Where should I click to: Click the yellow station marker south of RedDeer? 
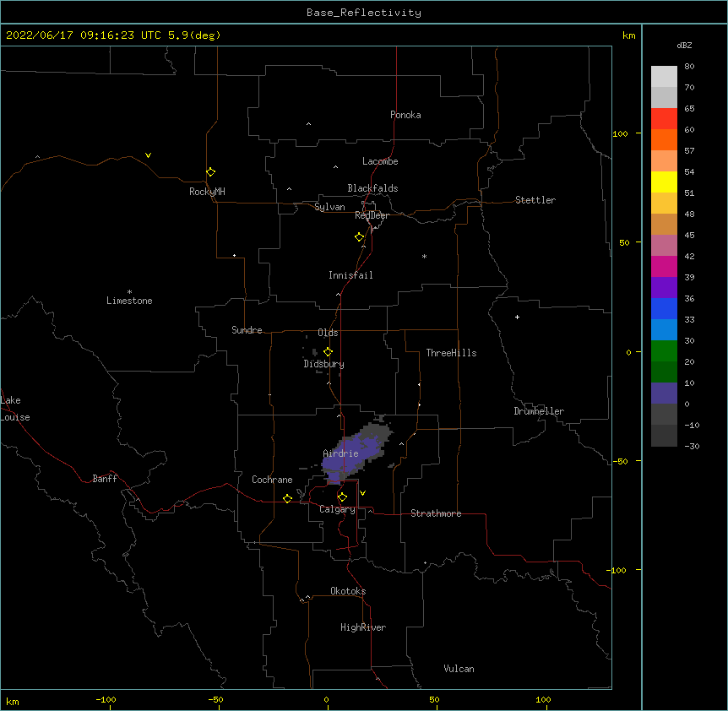[x=359, y=237]
